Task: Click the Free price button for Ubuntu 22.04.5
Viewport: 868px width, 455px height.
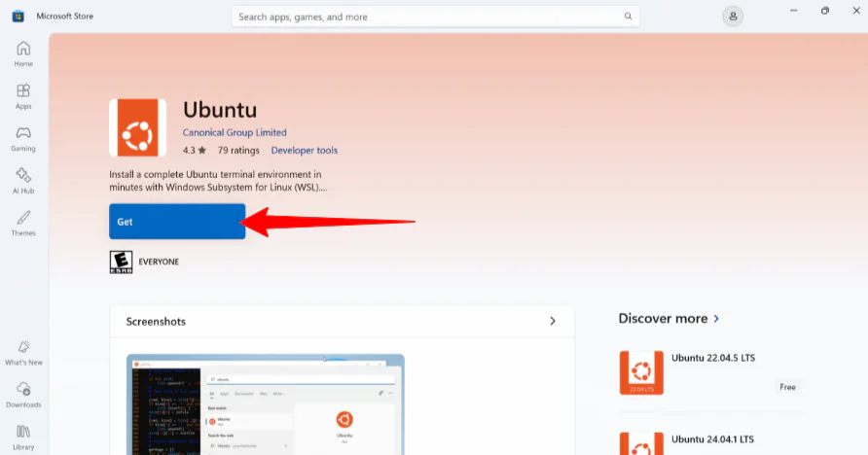Action: (x=788, y=387)
